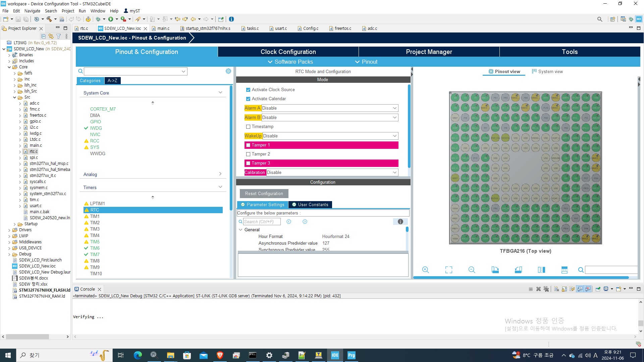
Task: Expand the Analog category
Action: (x=153, y=174)
